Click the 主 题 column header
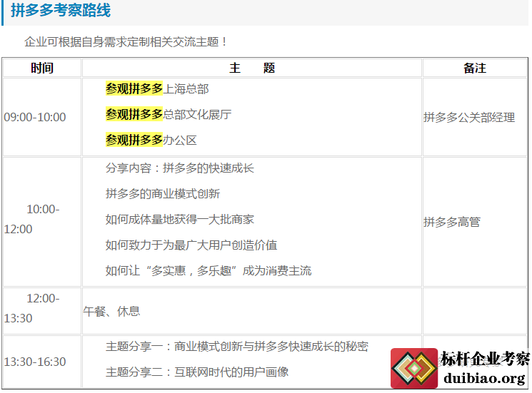 point(252,68)
